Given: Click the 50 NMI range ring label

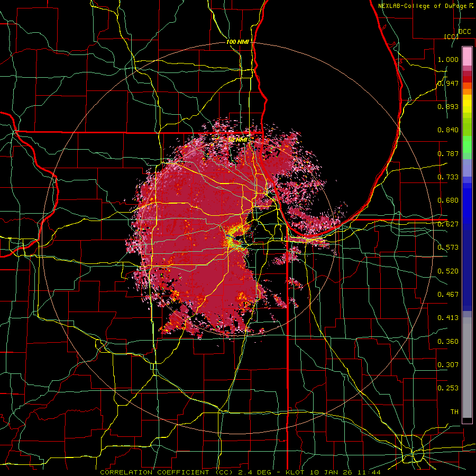Looking at the screenshot, I should 237,140.
